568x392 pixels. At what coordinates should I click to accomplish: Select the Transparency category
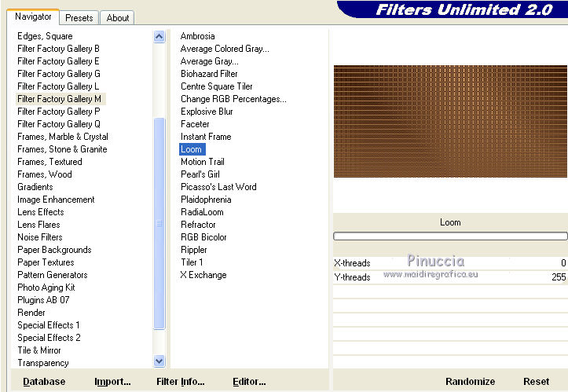(43, 363)
